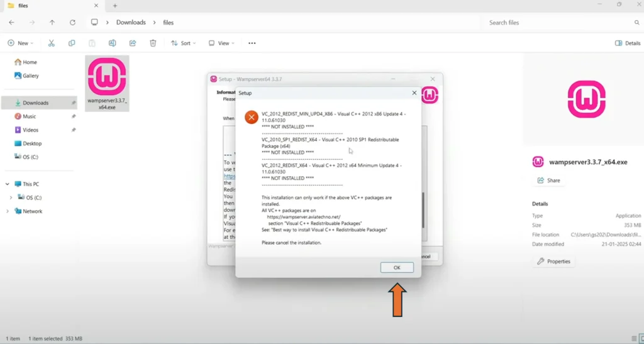
Task: Minimize the Wampserver64 Setup window
Action: 393,79
